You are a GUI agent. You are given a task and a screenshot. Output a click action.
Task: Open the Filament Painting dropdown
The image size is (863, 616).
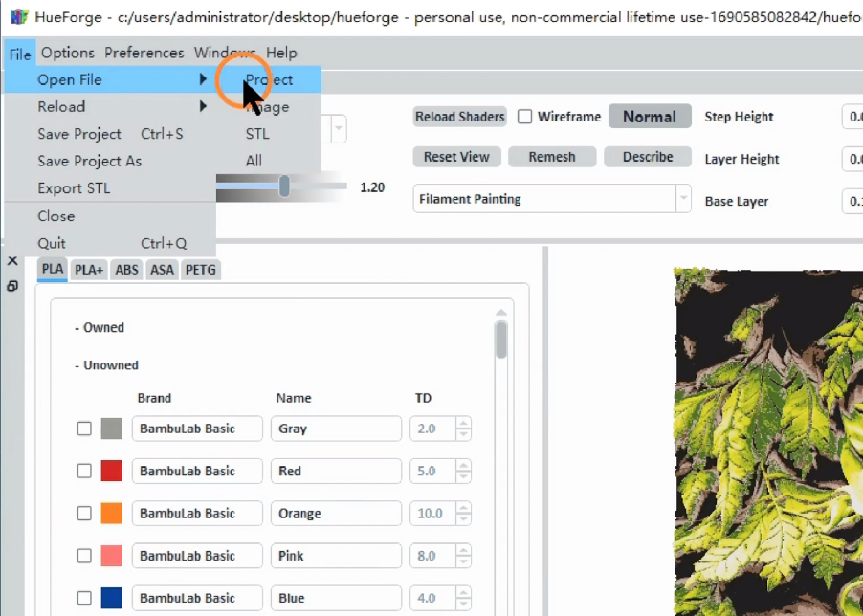pyautogui.click(x=682, y=199)
